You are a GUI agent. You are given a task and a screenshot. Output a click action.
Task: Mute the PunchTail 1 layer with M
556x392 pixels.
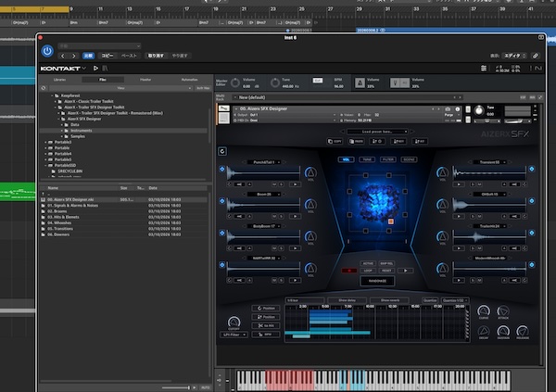[x=274, y=184]
